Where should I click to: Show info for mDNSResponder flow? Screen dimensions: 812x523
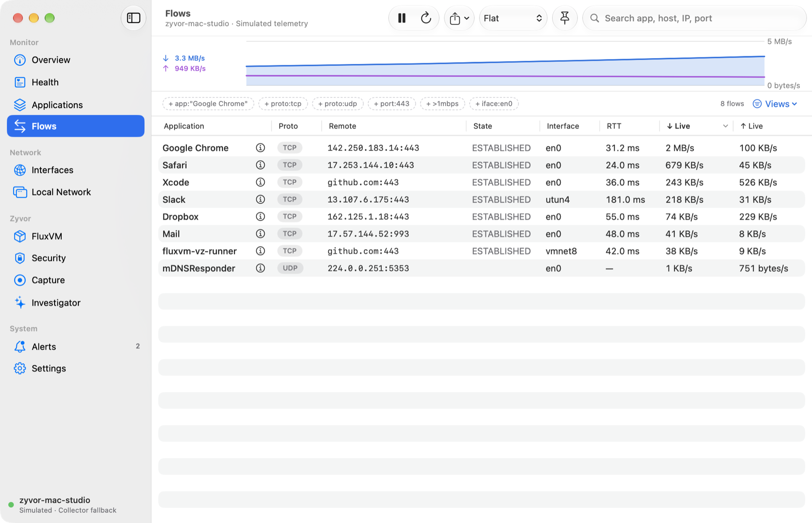coord(260,268)
